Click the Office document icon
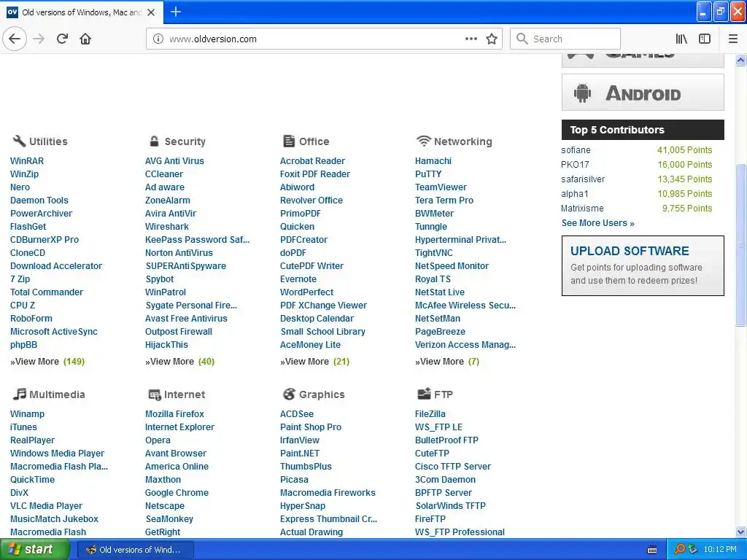 pos(289,141)
